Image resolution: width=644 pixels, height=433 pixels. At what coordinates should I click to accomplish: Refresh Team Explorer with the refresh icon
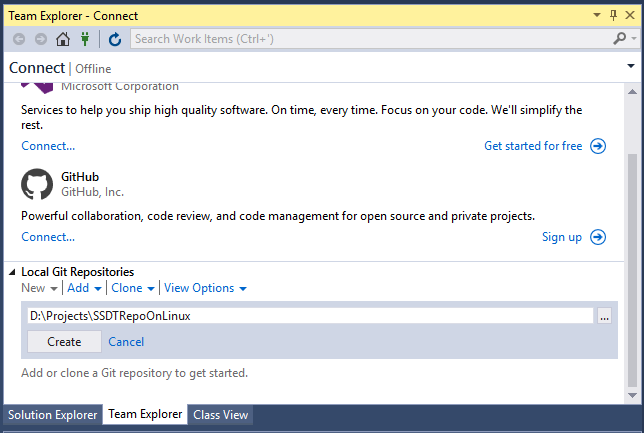[x=115, y=39]
